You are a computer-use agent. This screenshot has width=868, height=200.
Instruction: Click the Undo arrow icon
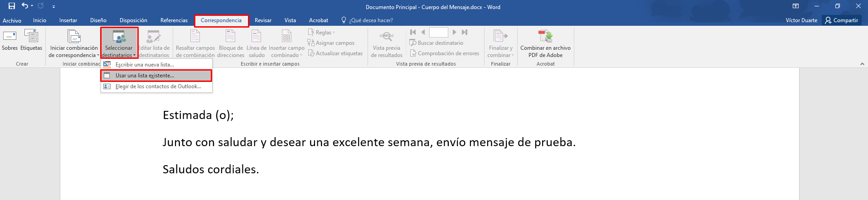[25, 6]
